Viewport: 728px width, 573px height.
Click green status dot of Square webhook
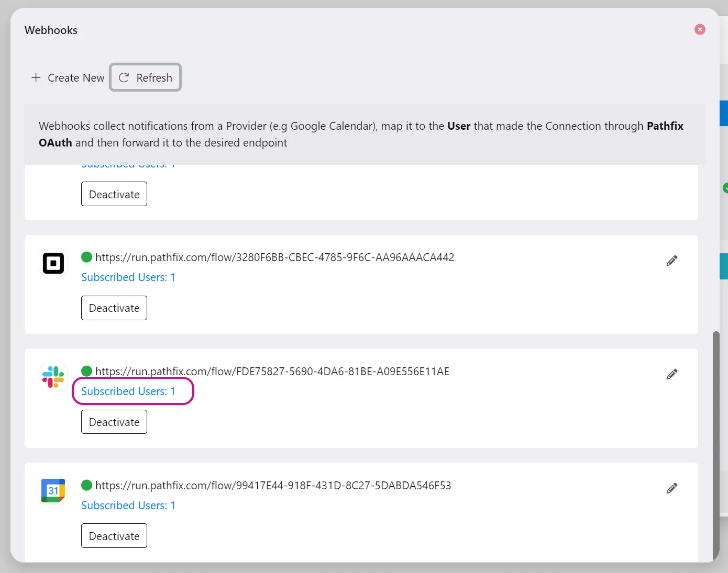87,257
